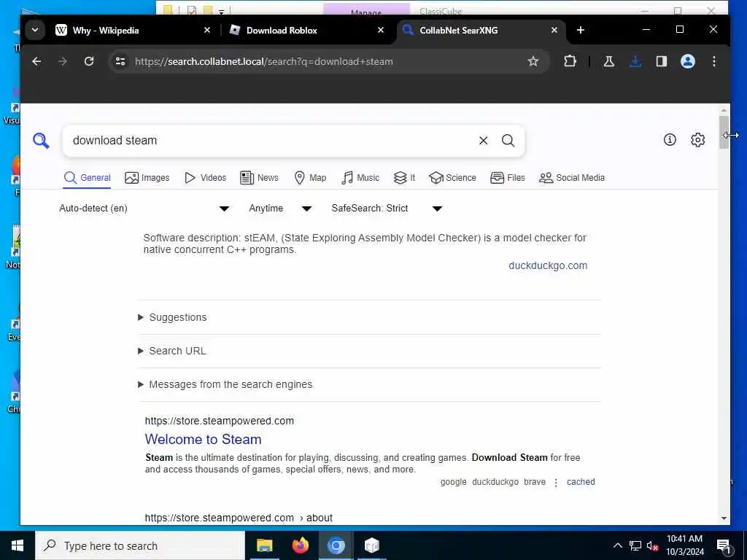Open the Auto-detect (en) language dropdown
The width and height of the screenshot is (747, 560).
144,208
